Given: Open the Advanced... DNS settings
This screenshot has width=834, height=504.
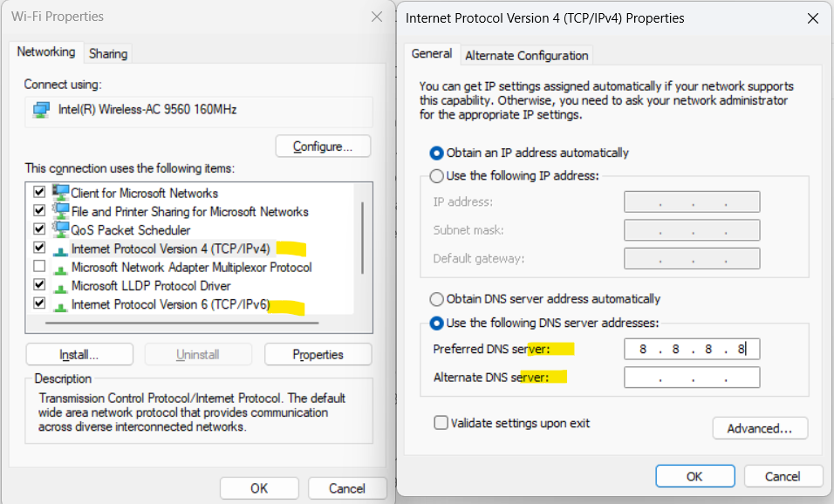Looking at the screenshot, I should pos(760,428).
